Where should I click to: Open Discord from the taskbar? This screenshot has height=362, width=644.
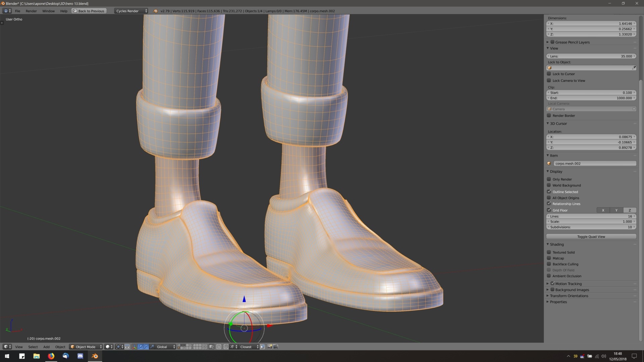[80, 356]
